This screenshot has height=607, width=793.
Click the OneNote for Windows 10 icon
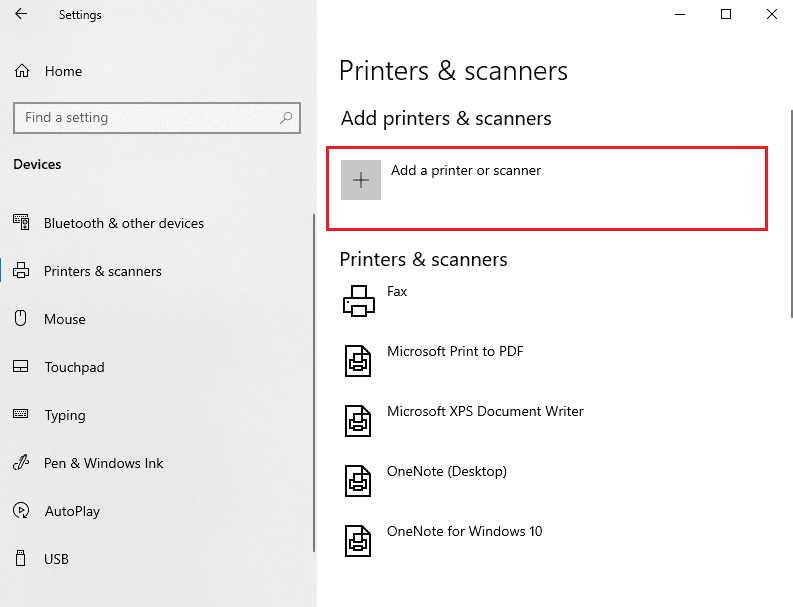(x=358, y=541)
